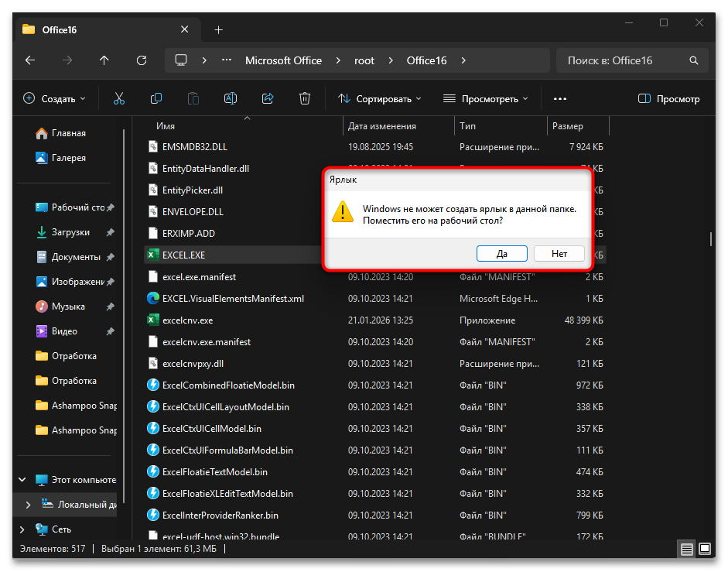Viewport: 728px width, 572px height.
Task: Open Desktop (Рабочий стол) in sidebar
Action: pos(70,207)
